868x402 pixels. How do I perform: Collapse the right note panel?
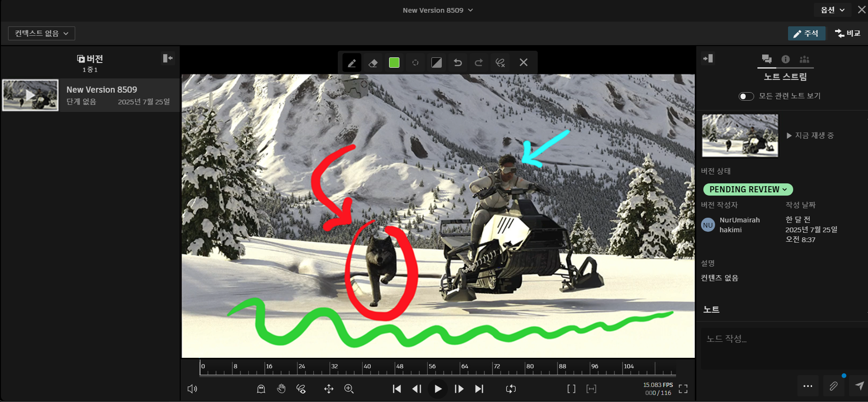tap(708, 58)
